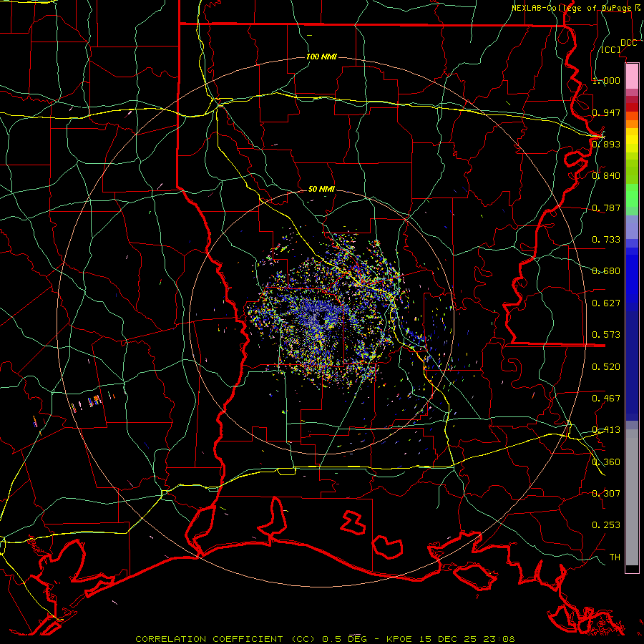This screenshot has width=644, height=644.
Task: Click the 0.947 scale value
Action: (x=606, y=112)
